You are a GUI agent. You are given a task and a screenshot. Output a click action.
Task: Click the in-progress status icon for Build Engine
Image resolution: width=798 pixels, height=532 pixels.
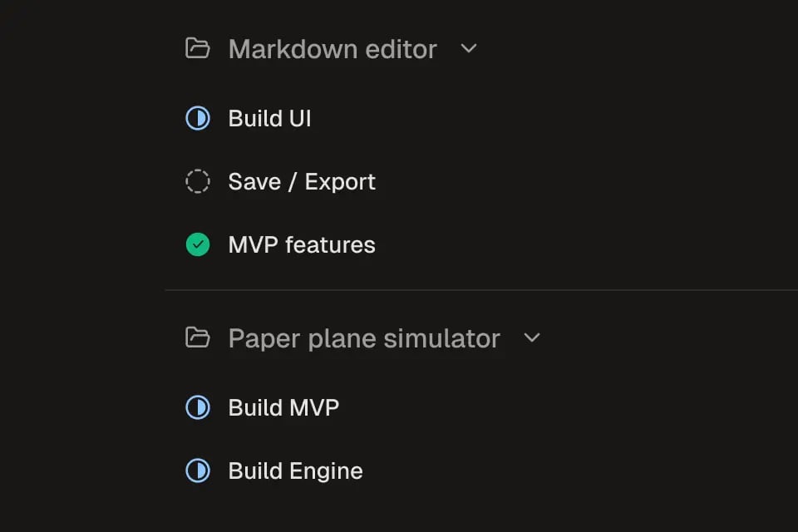point(197,470)
